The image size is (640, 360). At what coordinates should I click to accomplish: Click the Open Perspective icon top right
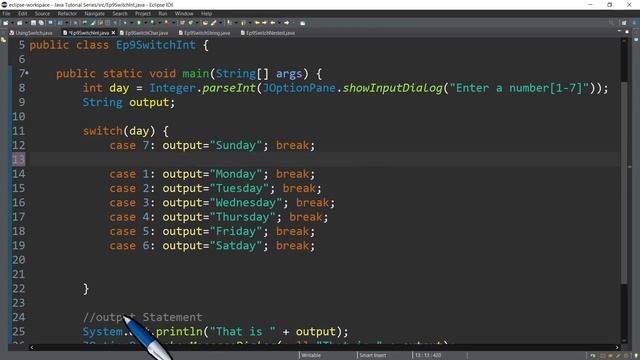point(624,23)
